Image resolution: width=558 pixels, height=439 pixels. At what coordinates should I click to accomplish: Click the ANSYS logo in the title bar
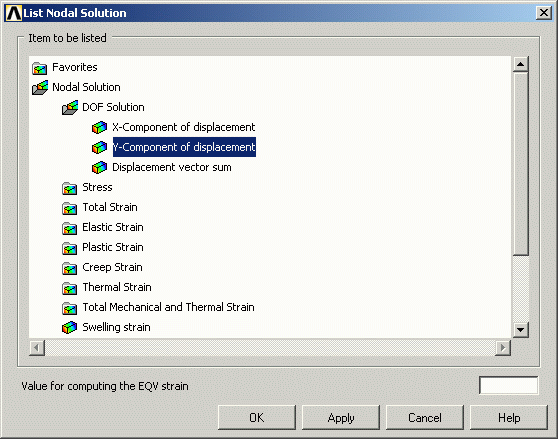[14, 13]
